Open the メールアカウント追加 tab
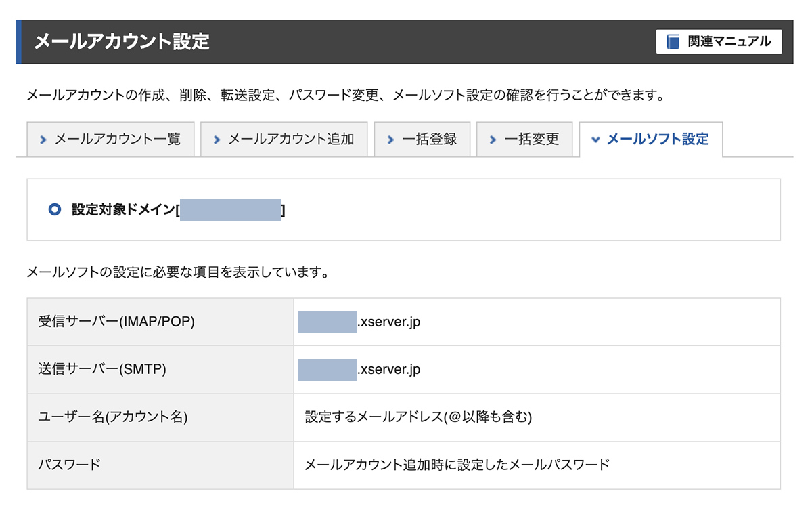Screen dimensions: 812x508 click(284, 140)
